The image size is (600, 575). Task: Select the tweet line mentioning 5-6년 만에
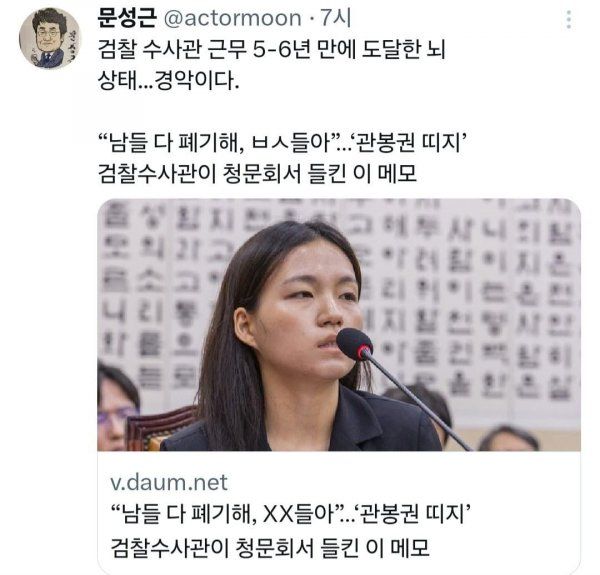pos(271,49)
